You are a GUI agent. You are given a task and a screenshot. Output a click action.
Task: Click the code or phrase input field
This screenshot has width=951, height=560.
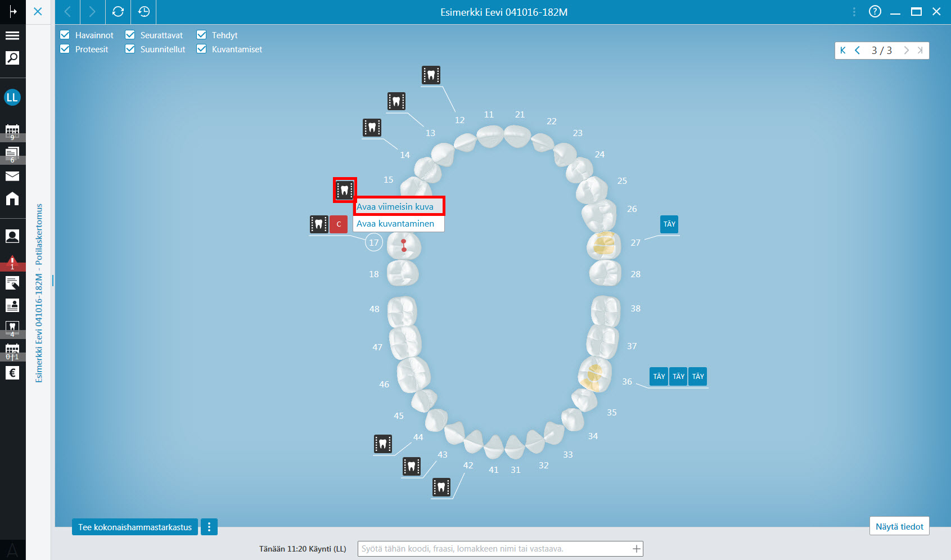point(500,549)
